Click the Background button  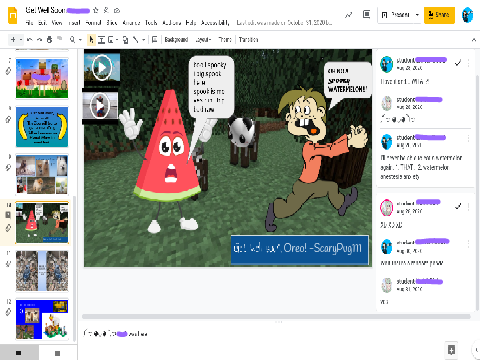coord(176,40)
